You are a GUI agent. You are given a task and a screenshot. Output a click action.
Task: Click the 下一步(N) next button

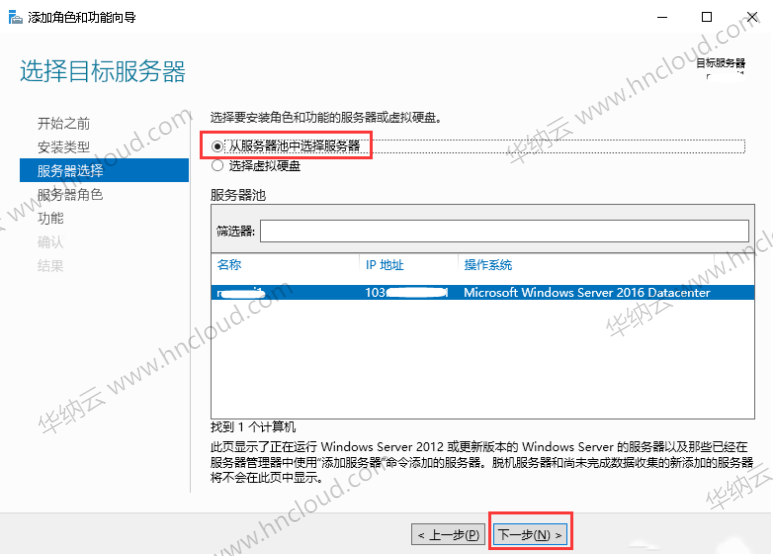point(530,534)
